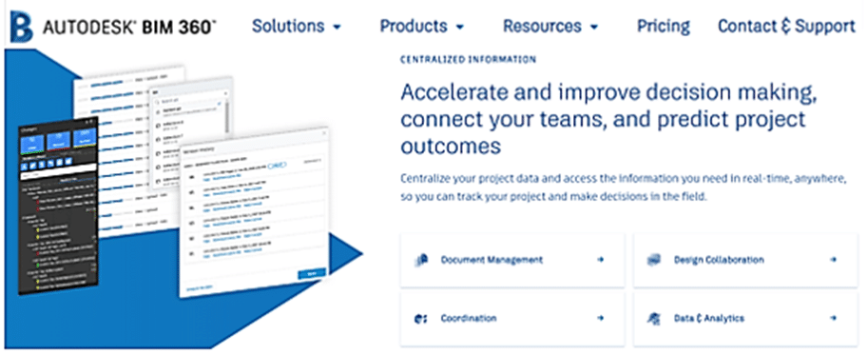
Task: Click the Data & Analytics icon
Action: (x=653, y=319)
